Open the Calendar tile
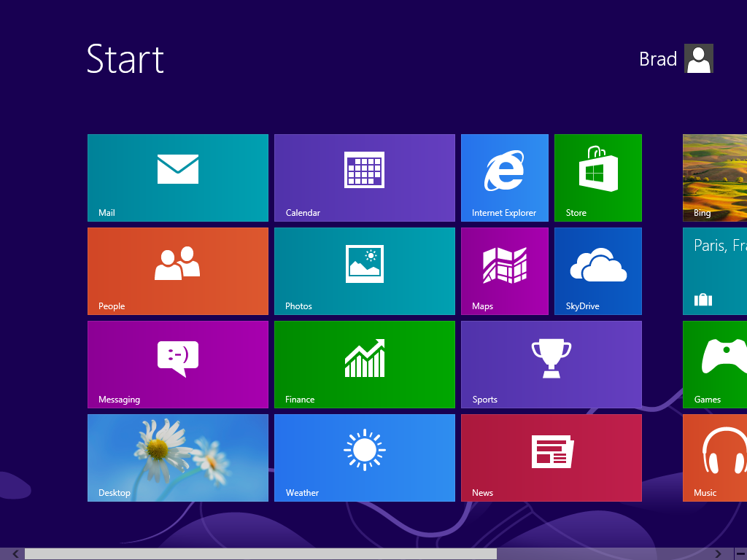Image resolution: width=747 pixels, height=560 pixels. 365,178
